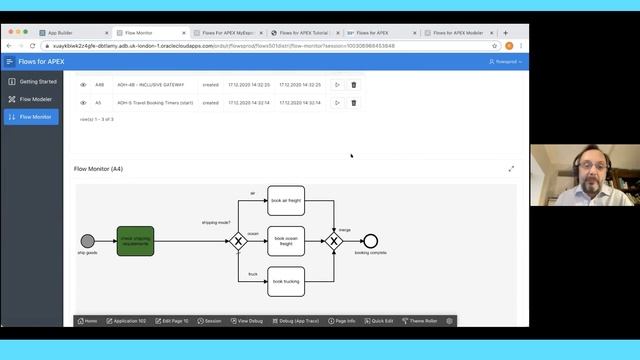This screenshot has height=360, width=640.
Task: Click Edit Page 10 in the developer toolbar
Action: point(171,321)
